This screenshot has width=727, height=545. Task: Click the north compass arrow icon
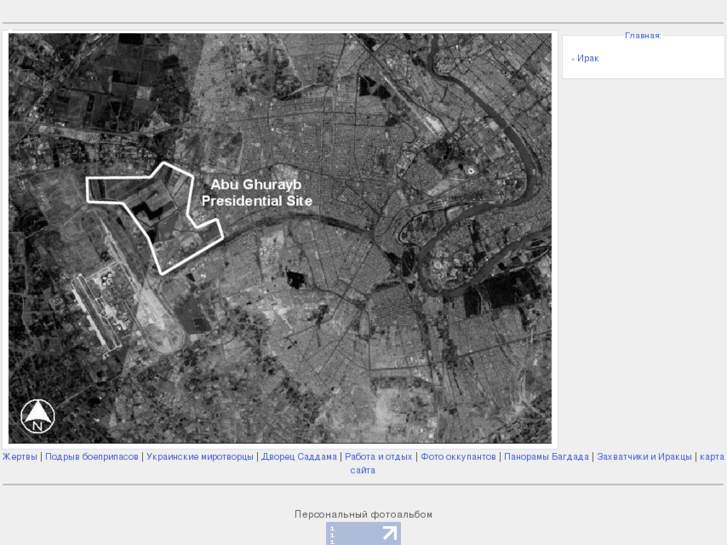(38, 415)
